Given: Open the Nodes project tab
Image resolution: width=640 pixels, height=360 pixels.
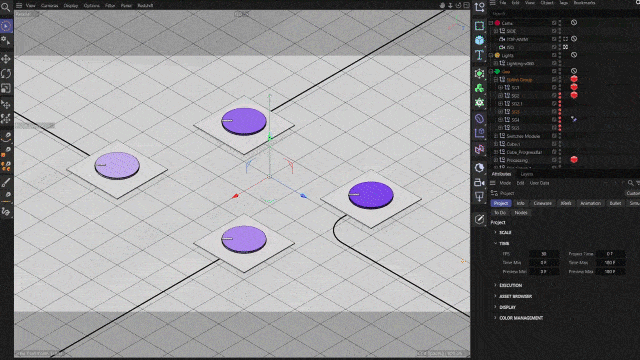Looking at the screenshot, I should [520, 213].
